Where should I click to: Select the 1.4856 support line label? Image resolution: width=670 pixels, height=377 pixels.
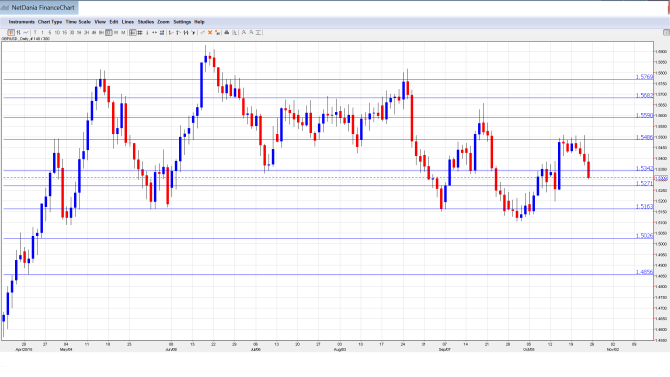coord(644,272)
